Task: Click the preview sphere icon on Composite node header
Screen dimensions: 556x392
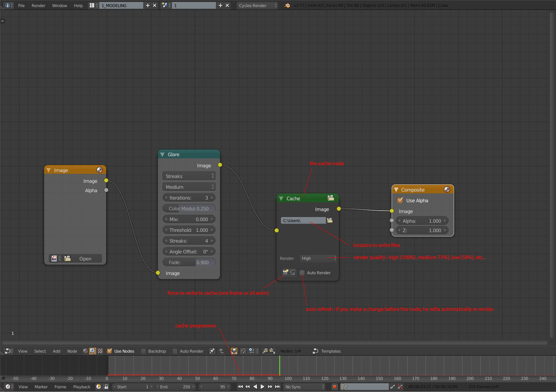Action: pyautogui.click(x=447, y=189)
